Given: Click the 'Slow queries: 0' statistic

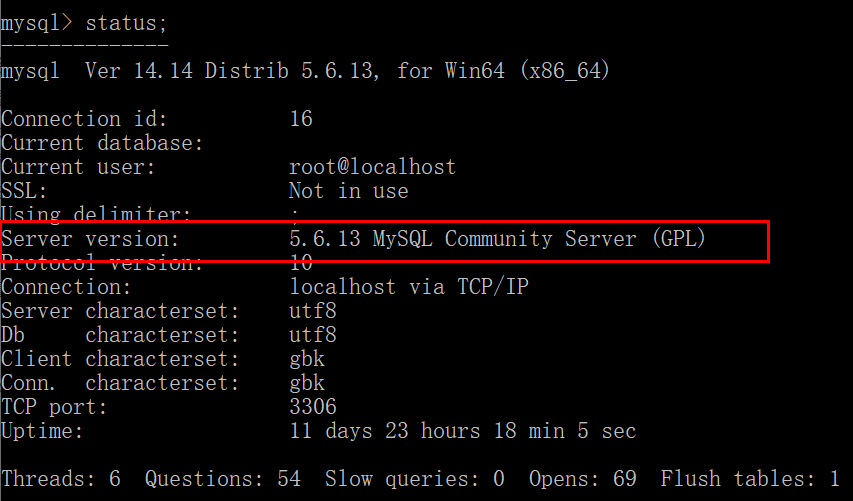Looking at the screenshot, I should (415, 479).
